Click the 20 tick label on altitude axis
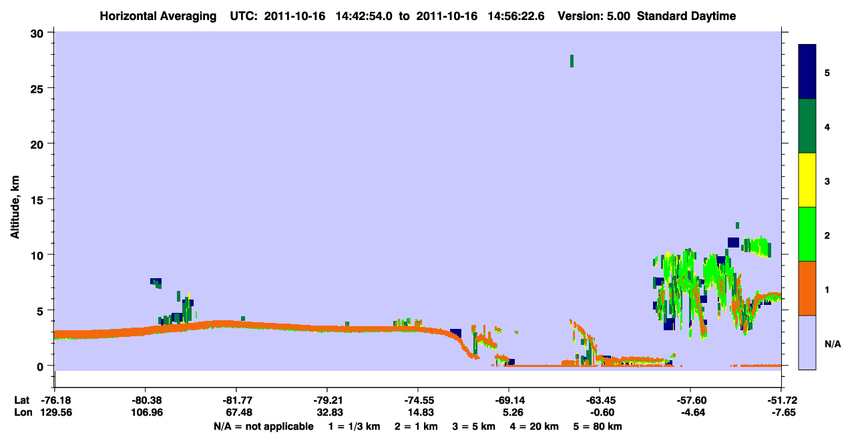Image resolution: width=868 pixels, height=445 pixels. pyautogui.click(x=39, y=143)
